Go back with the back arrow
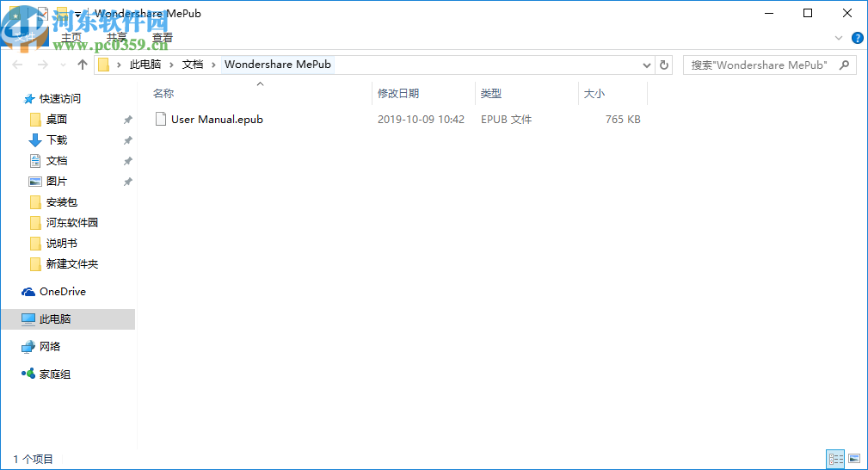The width and height of the screenshot is (868, 470). click(18, 65)
